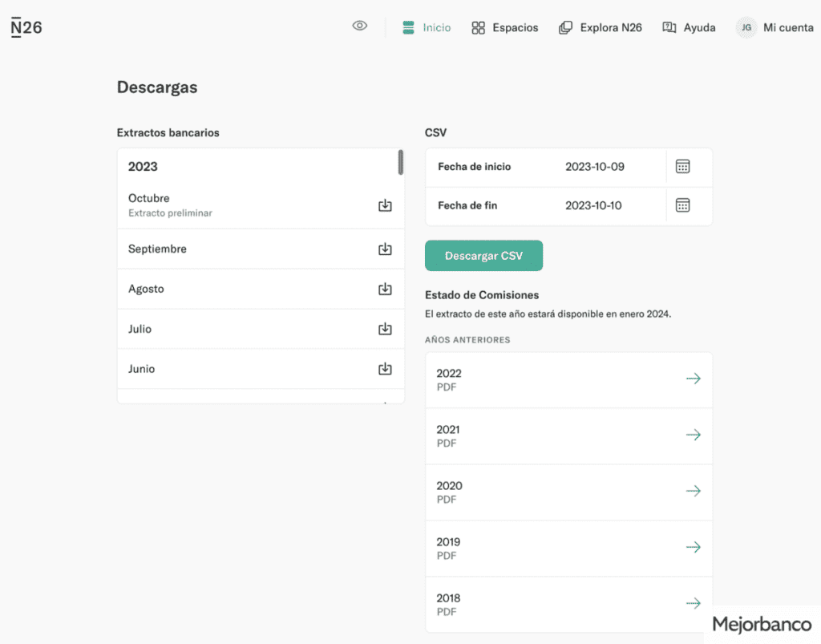Download the Julio statement

click(x=385, y=329)
